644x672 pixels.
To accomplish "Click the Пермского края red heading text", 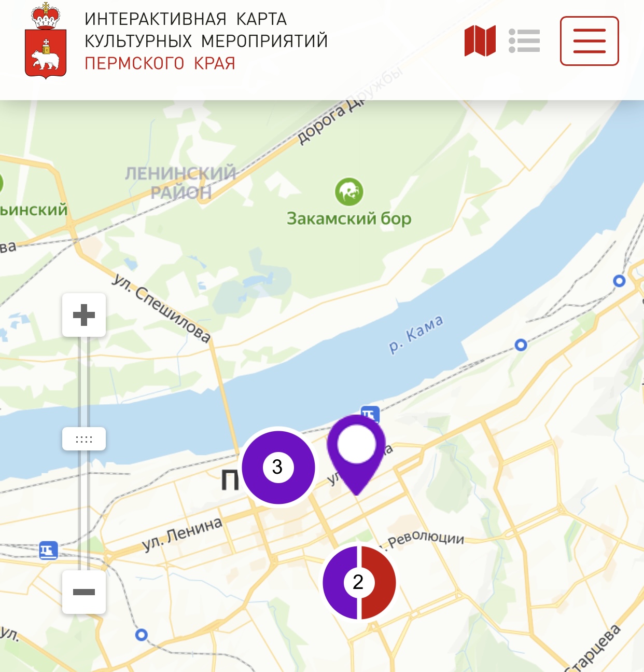I will click(160, 63).
